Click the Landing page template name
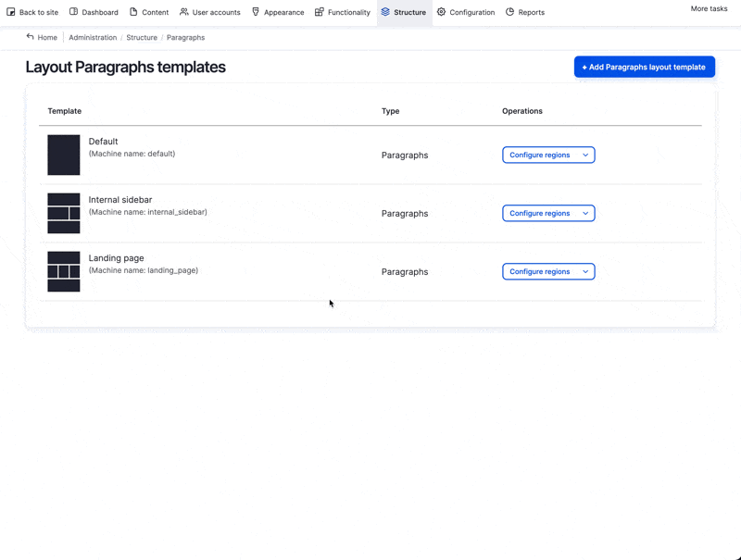This screenshot has height=560, width=741. point(117,258)
